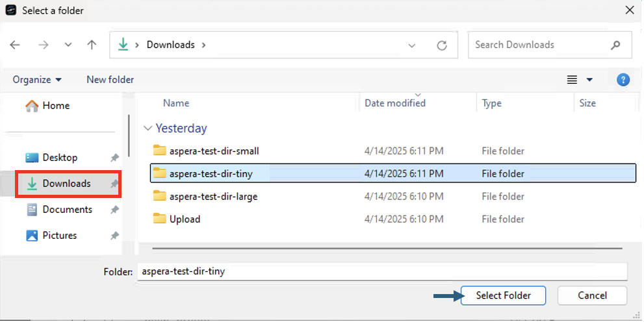The width and height of the screenshot is (644, 322).
Task: Go up one folder level
Action: (x=92, y=45)
